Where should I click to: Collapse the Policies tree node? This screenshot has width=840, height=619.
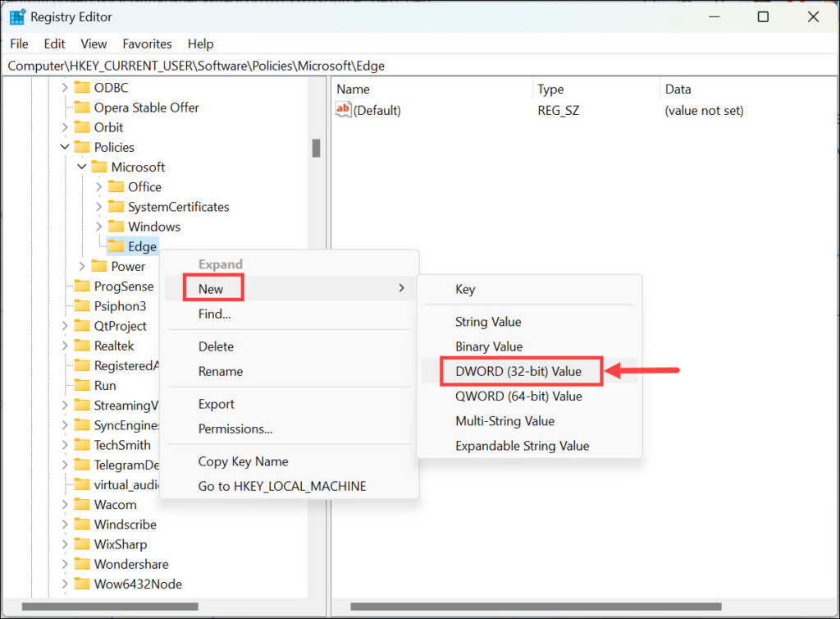[65, 147]
